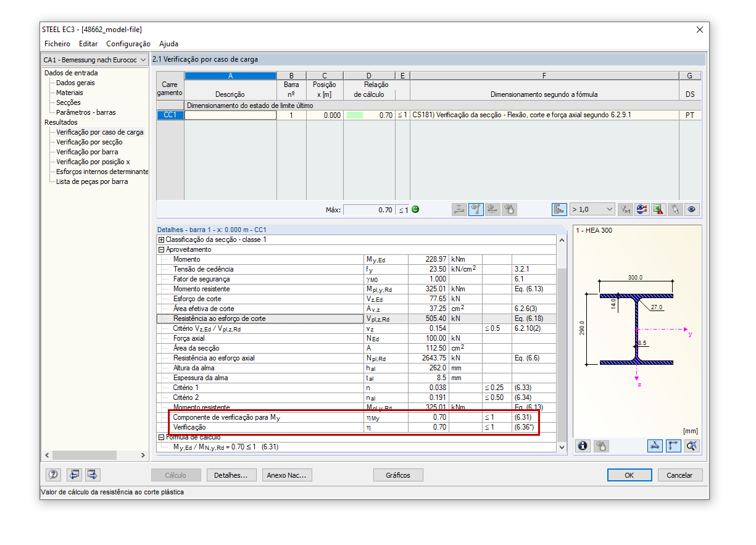This screenshot has height=545, width=756.
Task: Click the grey section details icon beside the info icon
Action: 602,446
